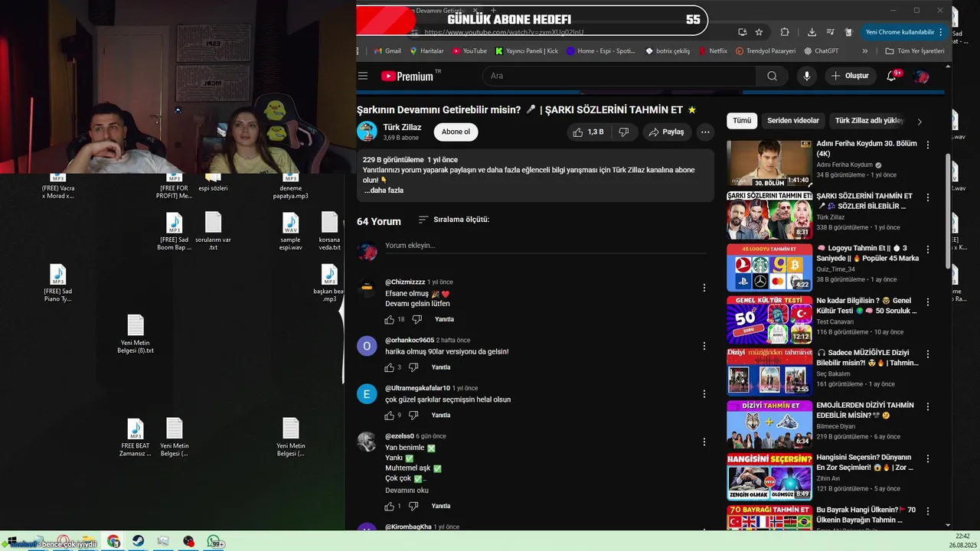Click the video recommendations scrollbar
This screenshot has height=551, width=980.
tap(948, 210)
